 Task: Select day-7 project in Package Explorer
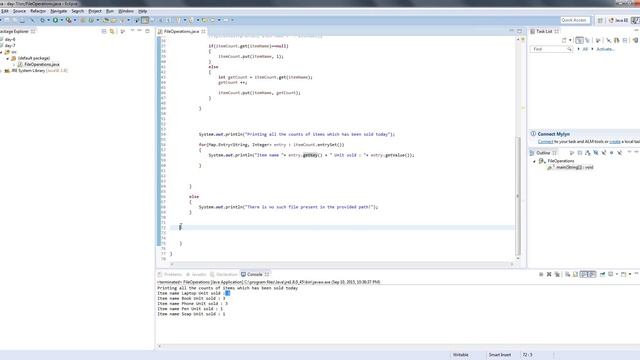click(10, 46)
